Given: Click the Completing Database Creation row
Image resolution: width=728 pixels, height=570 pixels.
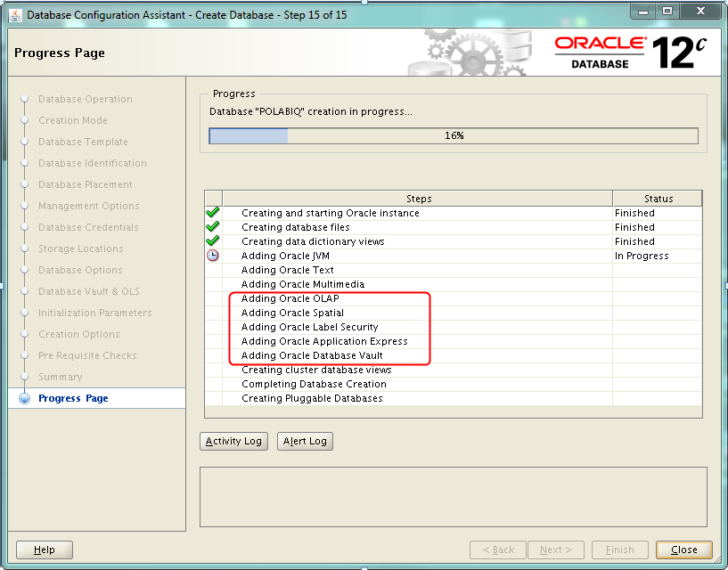Looking at the screenshot, I should point(454,384).
